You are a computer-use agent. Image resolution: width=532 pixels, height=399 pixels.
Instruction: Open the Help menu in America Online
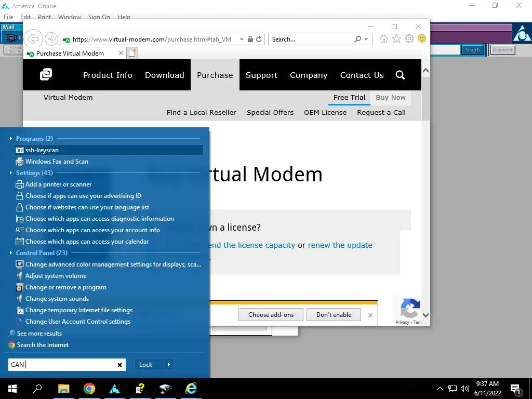(x=124, y=17)
